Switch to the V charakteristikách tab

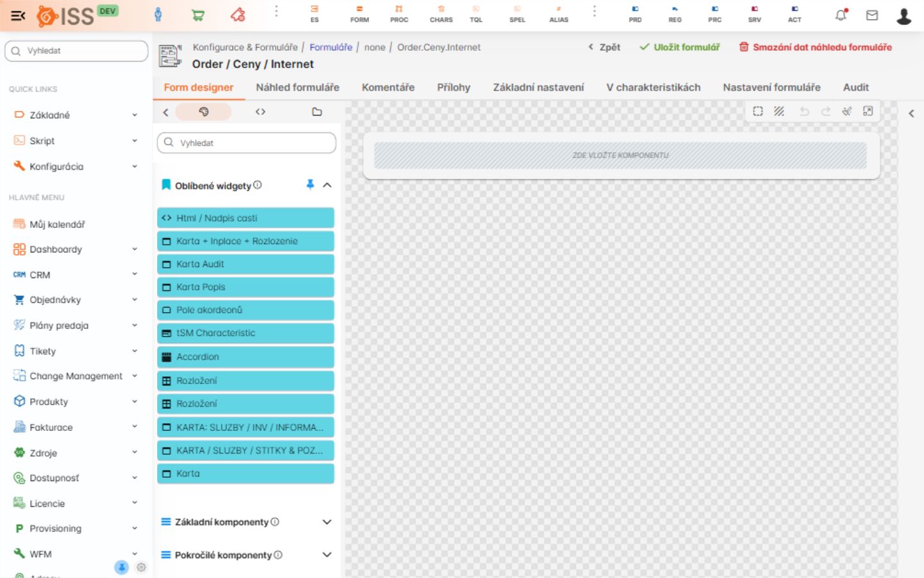653,87
